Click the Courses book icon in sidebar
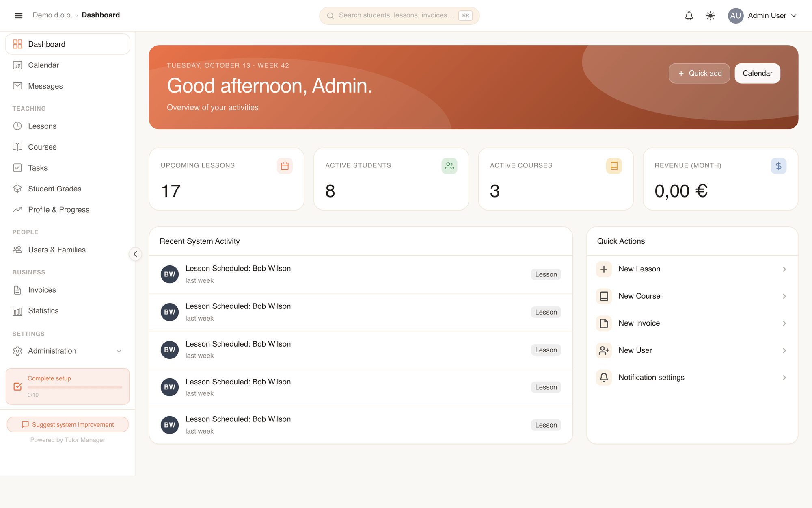The height and width of the screenshot is (508, 812). (x=17, y=147)
